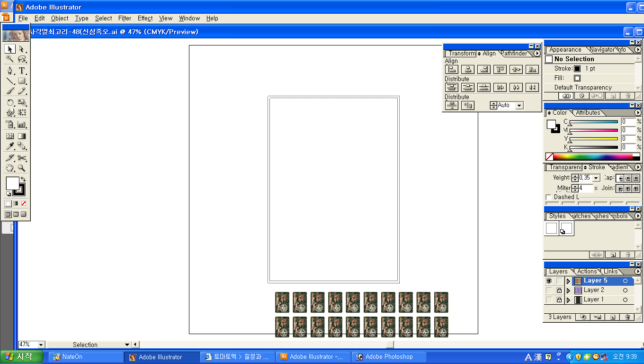The image size is (644, 364).
Task: Switch to the Zoom magnifier tool
Action: pos(22,168)
